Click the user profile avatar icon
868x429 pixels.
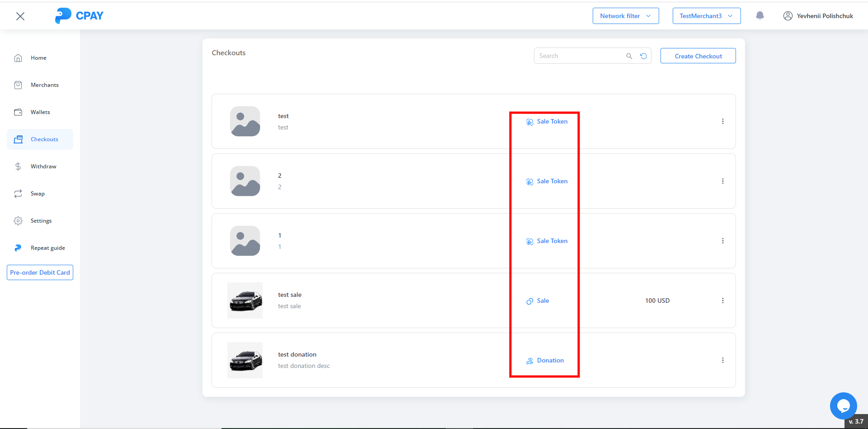pos(788,16)
